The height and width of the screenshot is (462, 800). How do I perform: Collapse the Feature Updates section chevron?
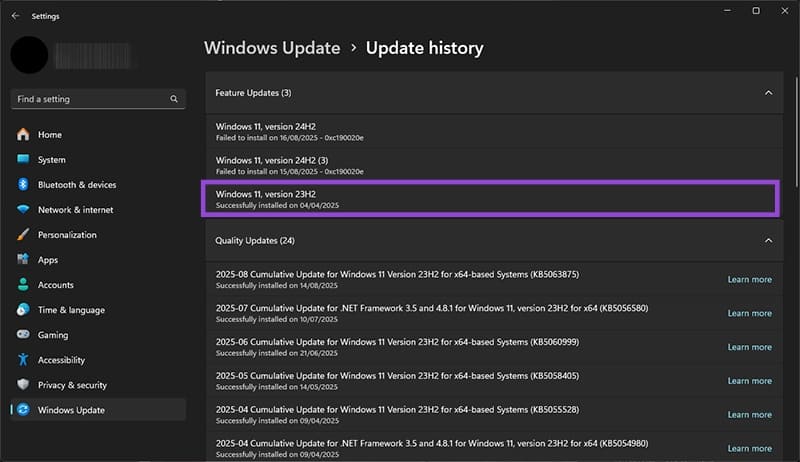pos(768,93)
